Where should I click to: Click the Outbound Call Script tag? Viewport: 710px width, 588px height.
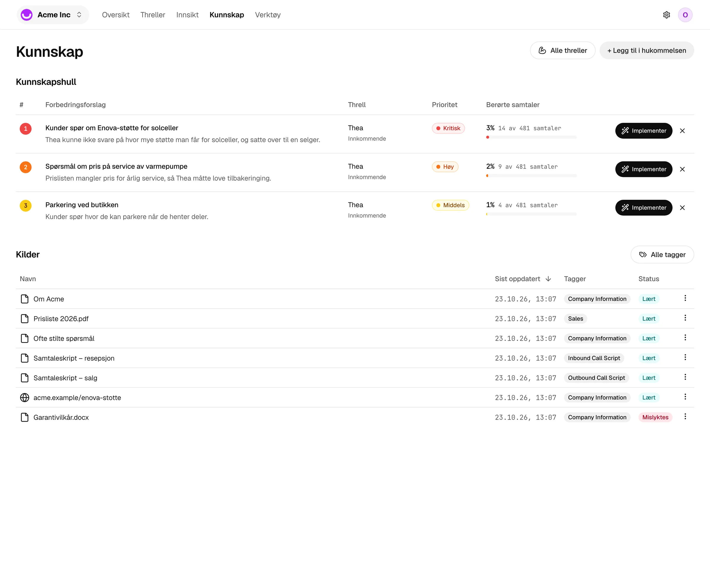point(596,378)
